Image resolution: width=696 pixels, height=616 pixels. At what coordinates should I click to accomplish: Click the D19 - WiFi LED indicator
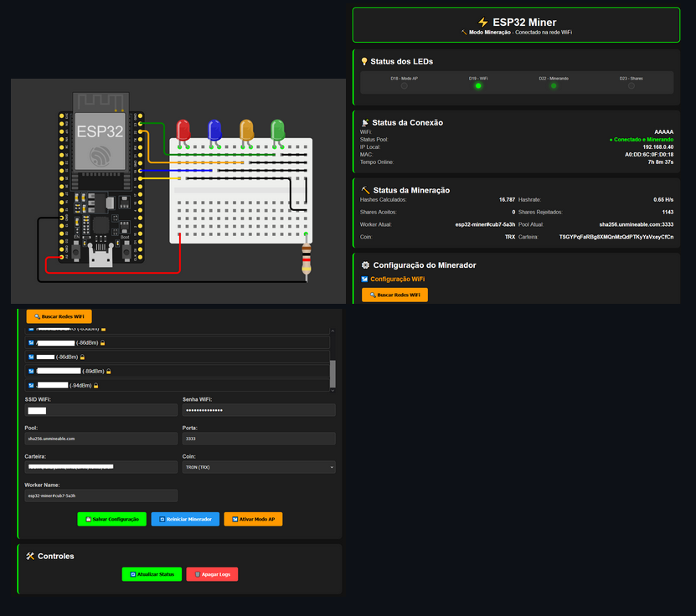[x=478, y=85]
